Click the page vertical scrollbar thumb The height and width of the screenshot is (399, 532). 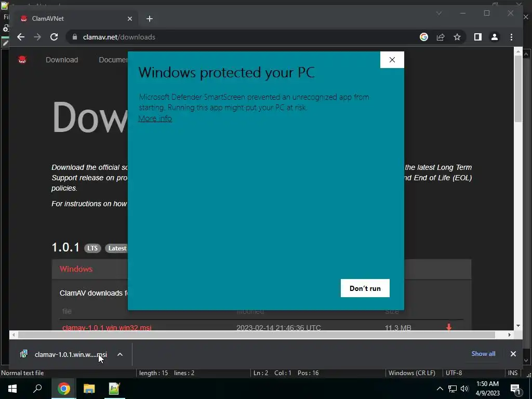tap(518, 88)
